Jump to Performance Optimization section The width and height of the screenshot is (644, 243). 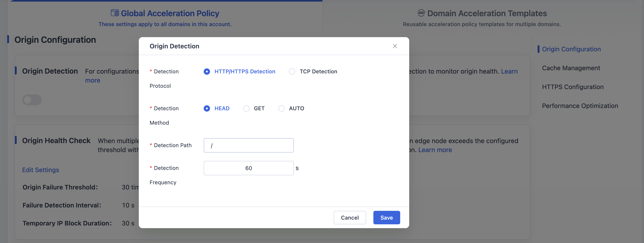click(x=580, y=106)
